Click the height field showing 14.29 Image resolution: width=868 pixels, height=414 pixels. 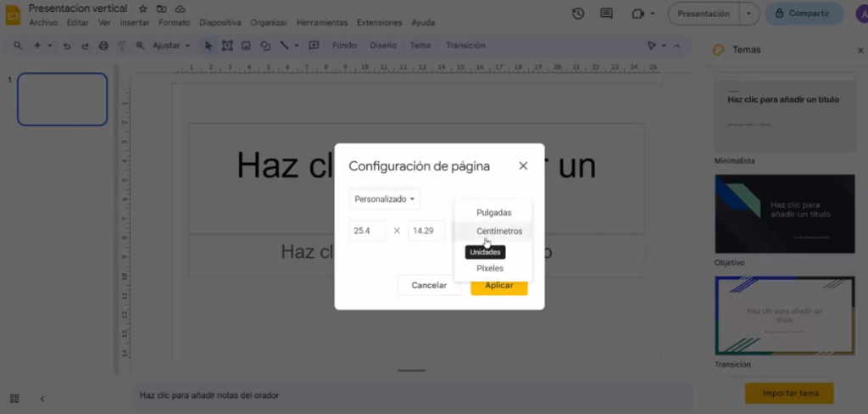(426, 231)
